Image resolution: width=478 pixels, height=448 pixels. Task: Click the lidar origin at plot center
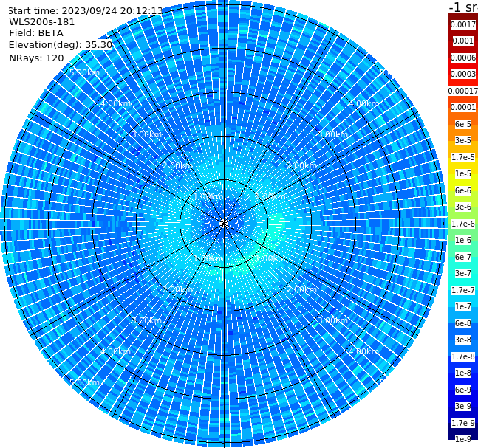[x=224, y=224]
